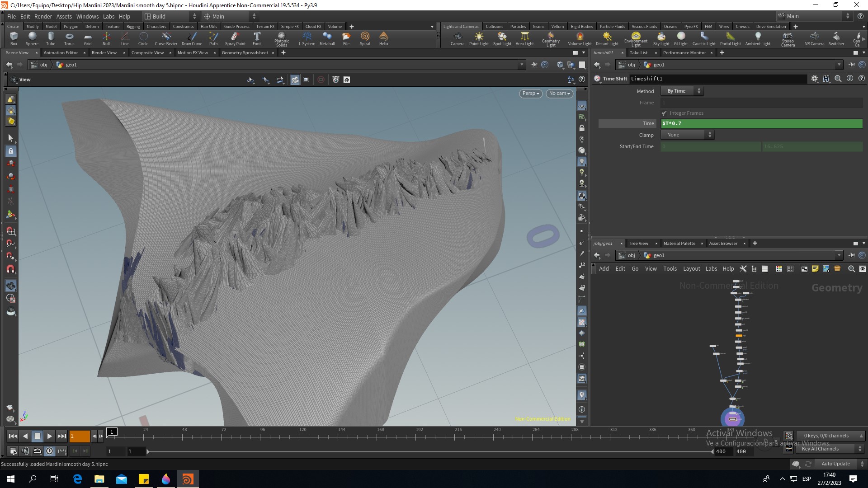Viewport: 868px width, 488px height.
Task: Create Platonic Solids geometry
Action: (x=282, y=39)
